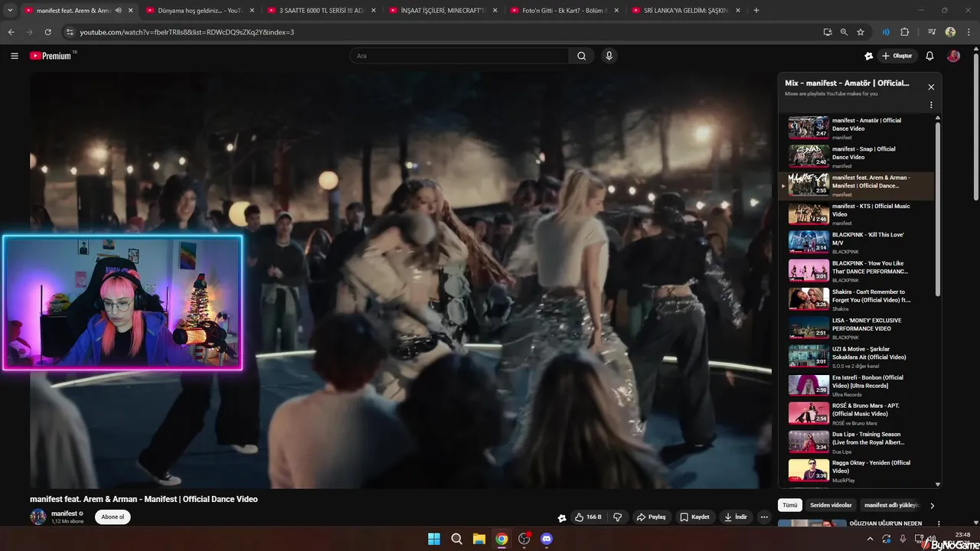Select 'Dua Lipa - Training Season' entry
This screenshot has width=980, height=551.
click(x=856, y=442)
